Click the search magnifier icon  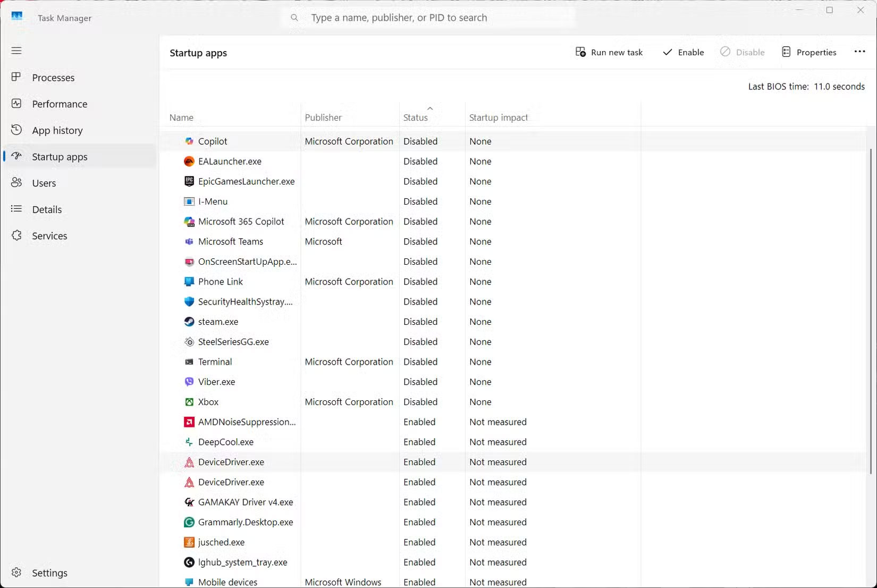click(x=294, y=18)
